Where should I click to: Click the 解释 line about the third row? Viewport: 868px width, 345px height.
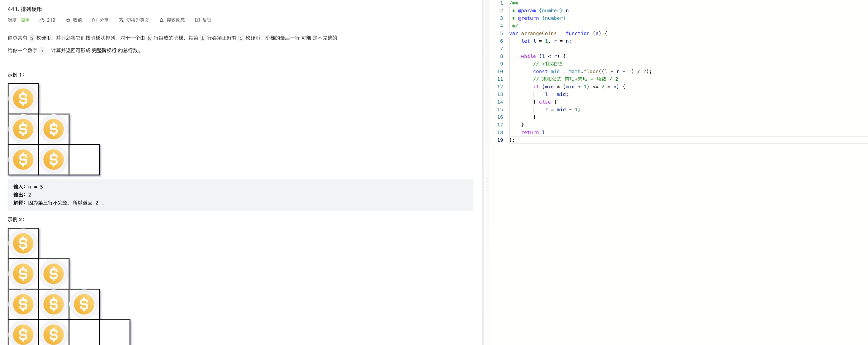tap(59, 203)
